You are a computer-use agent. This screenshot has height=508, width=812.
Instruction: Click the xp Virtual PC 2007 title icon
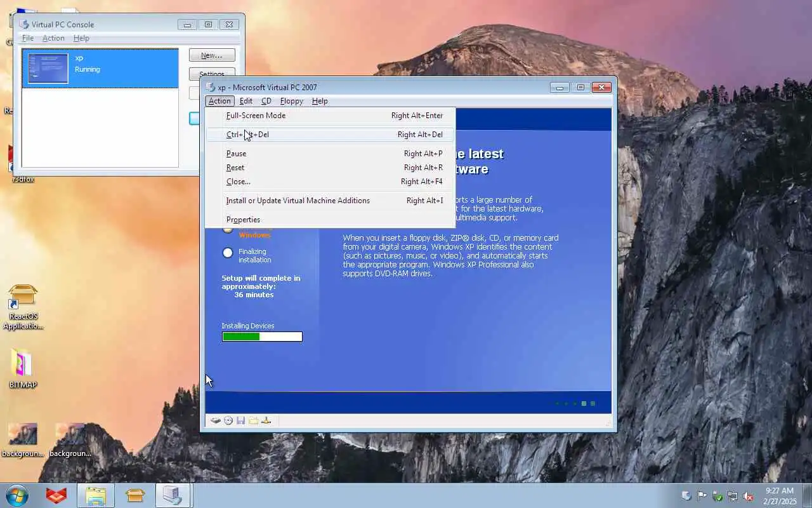[x=211, y=87]
